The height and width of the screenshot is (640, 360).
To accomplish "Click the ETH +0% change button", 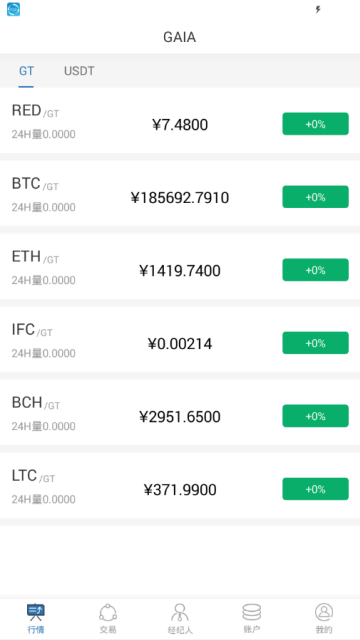I will click(316, 270).
